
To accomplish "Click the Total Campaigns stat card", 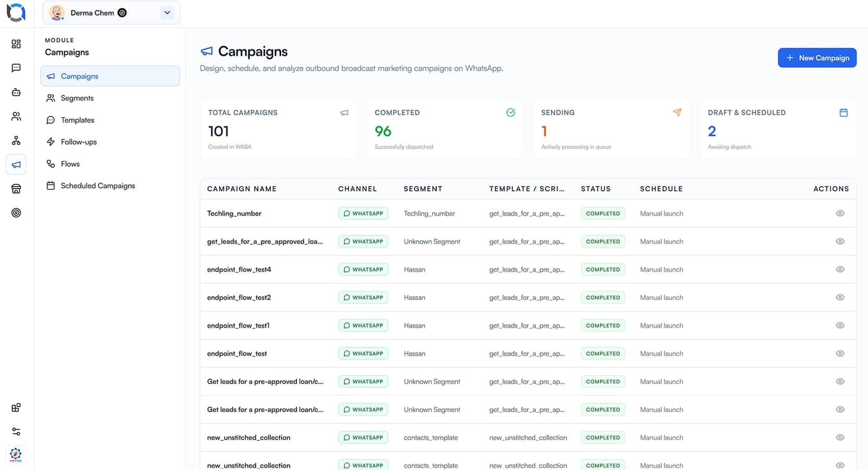I will coord(279,130).
